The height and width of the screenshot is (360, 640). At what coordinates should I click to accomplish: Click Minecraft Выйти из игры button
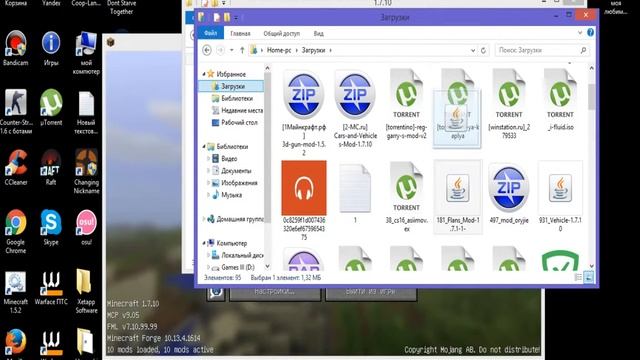pos(371,292)
